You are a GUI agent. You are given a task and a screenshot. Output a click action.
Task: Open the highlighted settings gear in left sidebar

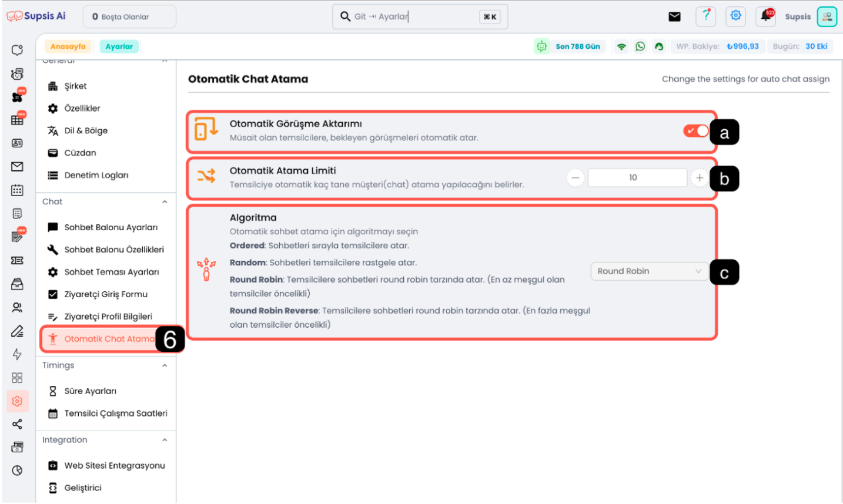pos(17,401)
